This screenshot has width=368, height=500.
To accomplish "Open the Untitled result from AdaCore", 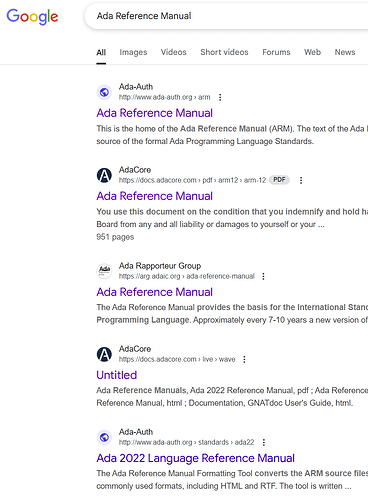I will (117, 375).
